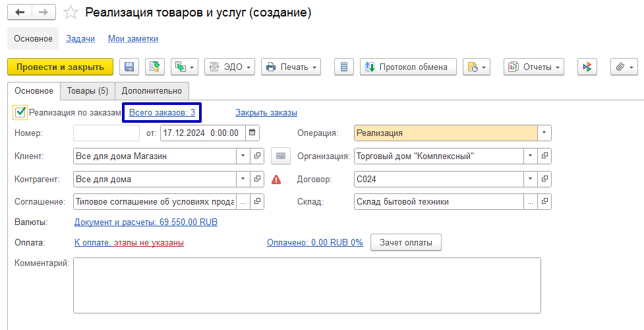Add form to favorites with star icon
This screenshot has width=644, height=330.
pos(71,13)
